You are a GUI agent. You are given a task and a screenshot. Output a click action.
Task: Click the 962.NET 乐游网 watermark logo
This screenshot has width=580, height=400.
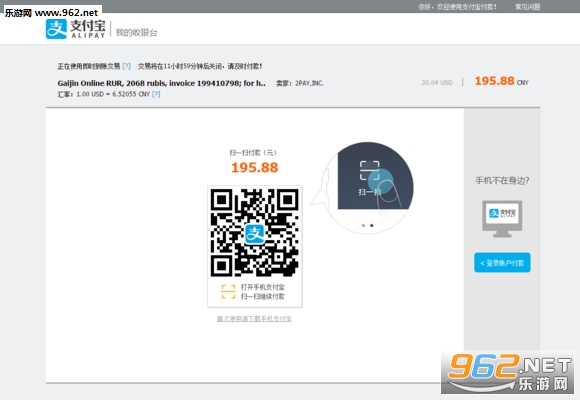pos(508,373)
